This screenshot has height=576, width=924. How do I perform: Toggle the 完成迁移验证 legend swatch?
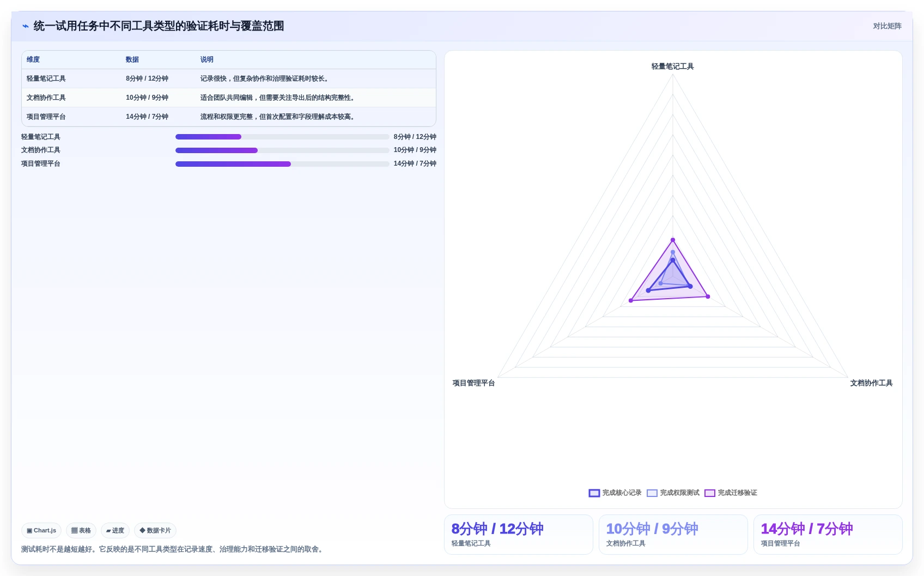point(710,493)
